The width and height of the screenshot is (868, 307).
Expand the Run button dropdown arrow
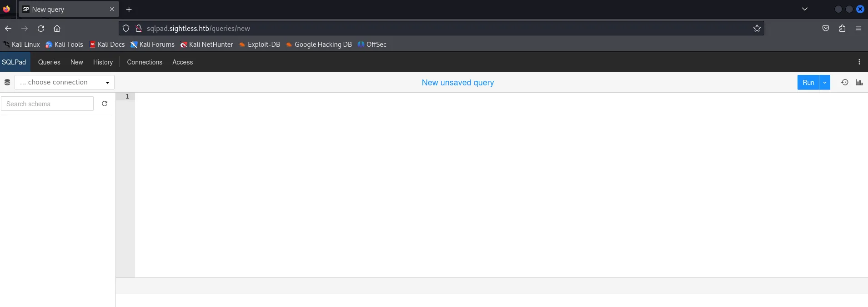tap(825, 82)
